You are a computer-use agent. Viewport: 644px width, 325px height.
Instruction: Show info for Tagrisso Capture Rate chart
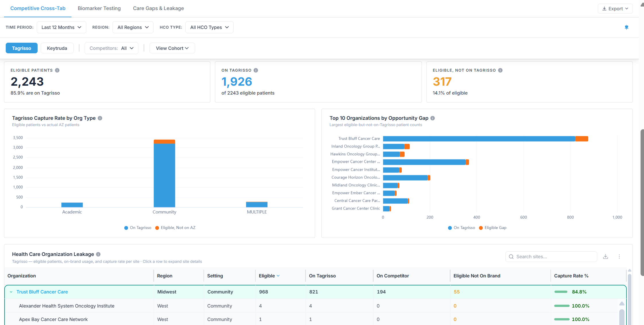coord(100,118)
